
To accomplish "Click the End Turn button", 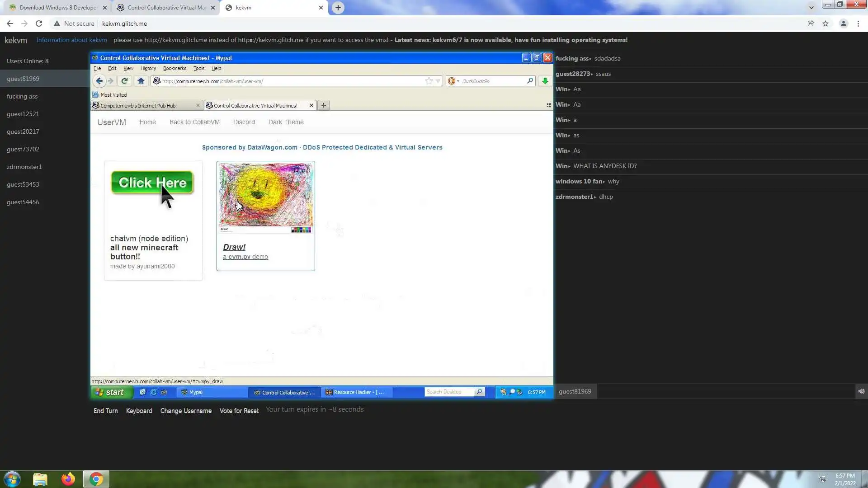I will pyautogui.click(x=105, y=411).
